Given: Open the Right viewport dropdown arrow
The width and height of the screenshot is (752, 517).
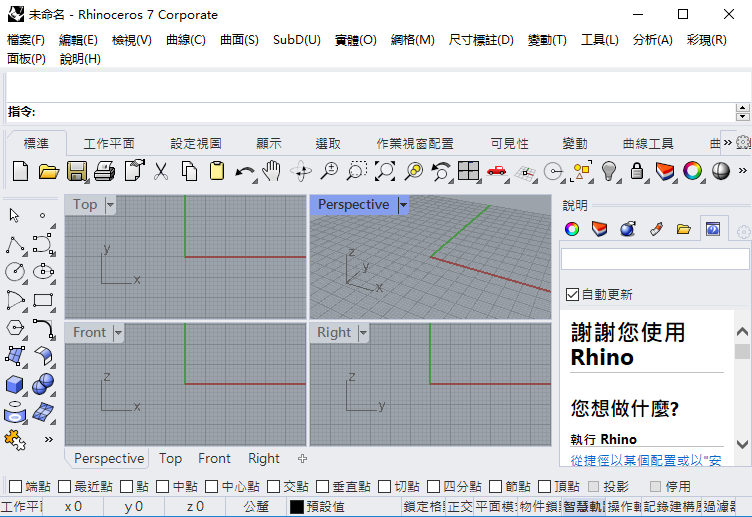Looking at the screenshot, I should [363, 332].
